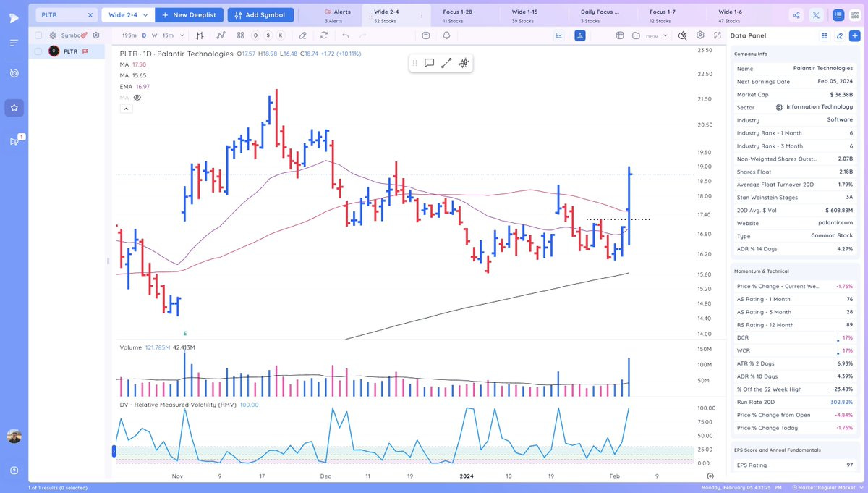Open the sidebar menu lines icon

pyautogui.click(x=14, y=43)
